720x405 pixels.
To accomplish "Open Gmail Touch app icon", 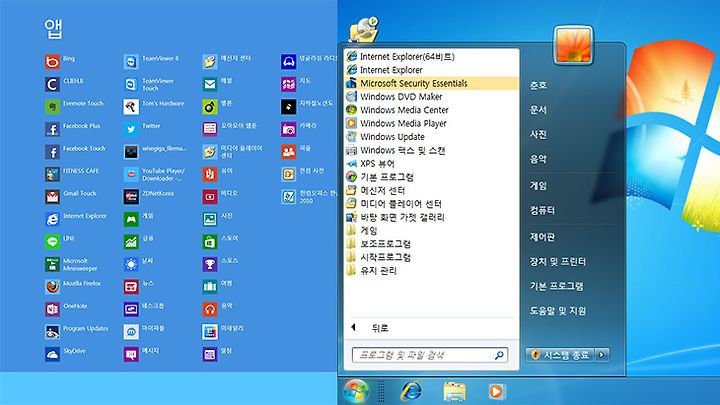I will (52, 197).
